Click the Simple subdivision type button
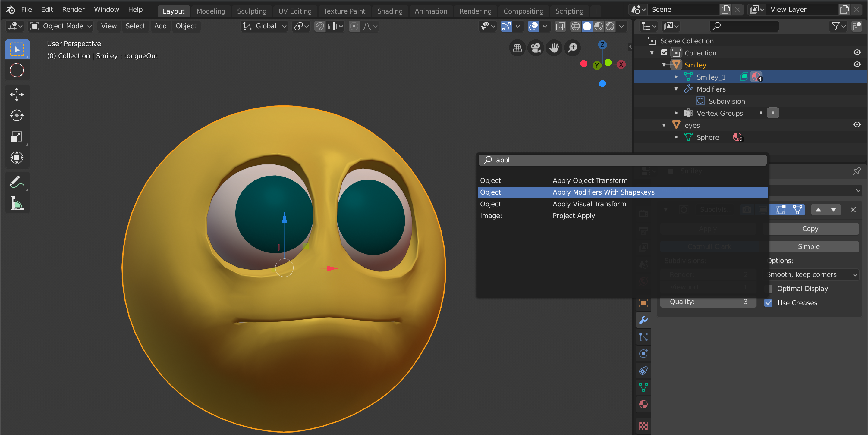The image size is (868, 435). point(808,246)
